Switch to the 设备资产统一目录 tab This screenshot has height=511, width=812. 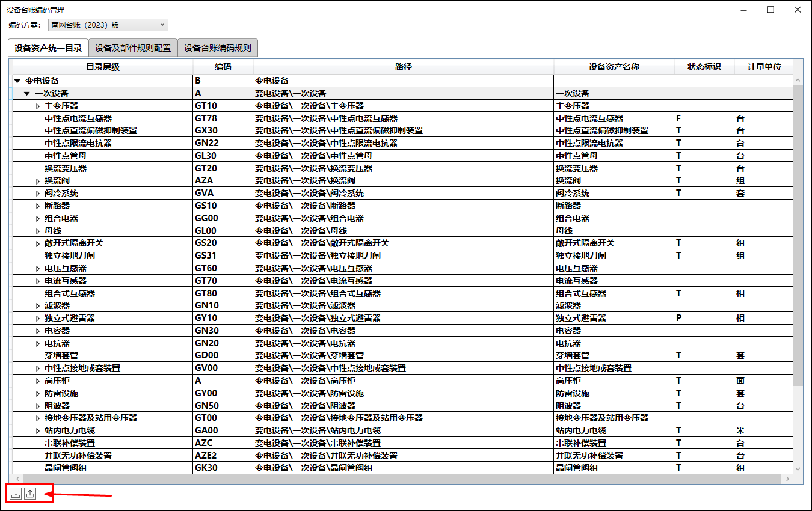48,48
